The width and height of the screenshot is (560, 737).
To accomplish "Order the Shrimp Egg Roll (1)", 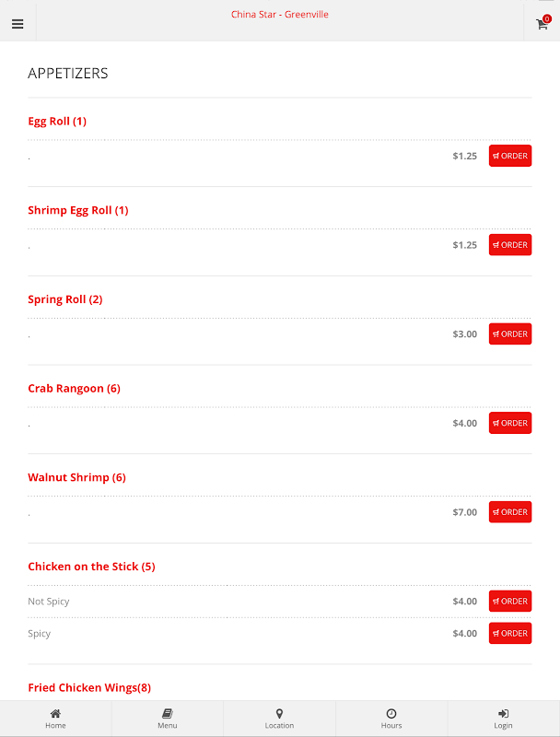I will (x=510, y=245).
